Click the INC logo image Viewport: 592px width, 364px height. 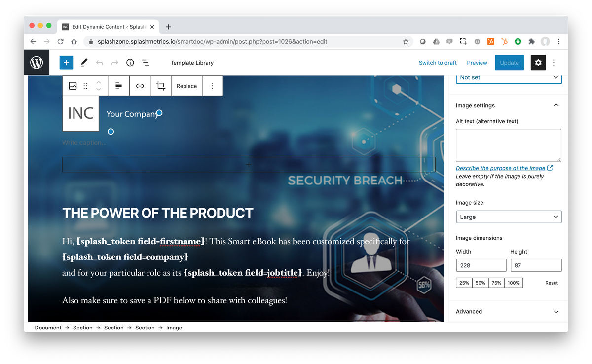[81, 113]
